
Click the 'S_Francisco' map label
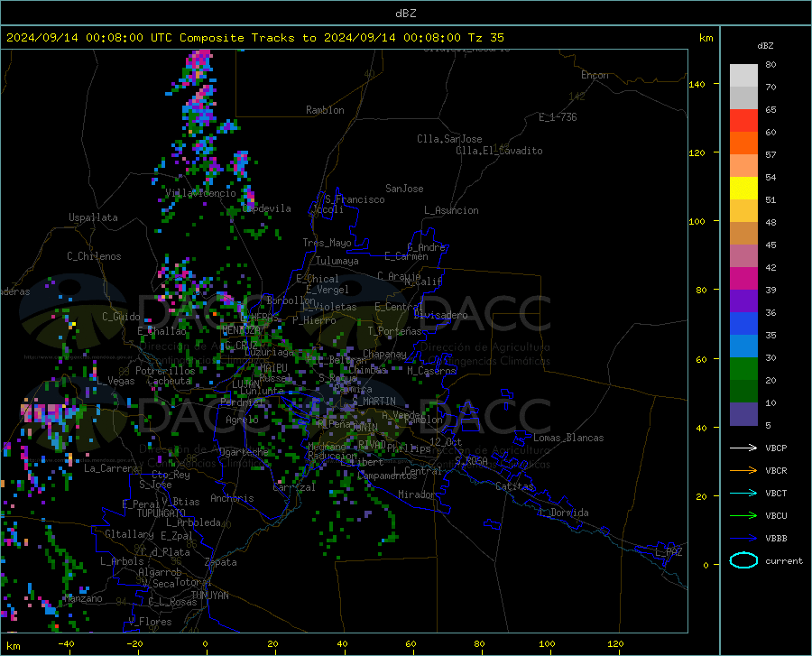[355, 199]
